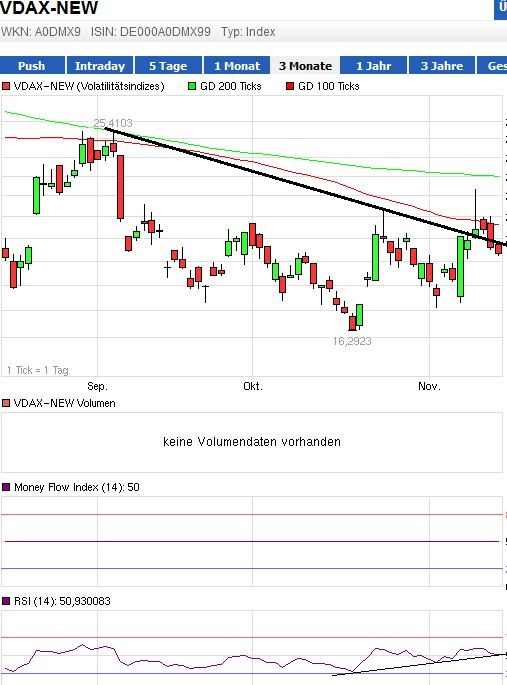Select the 3 Monate time range tab
This screenshot has height=685, width=507.
(x=305, y=66)
